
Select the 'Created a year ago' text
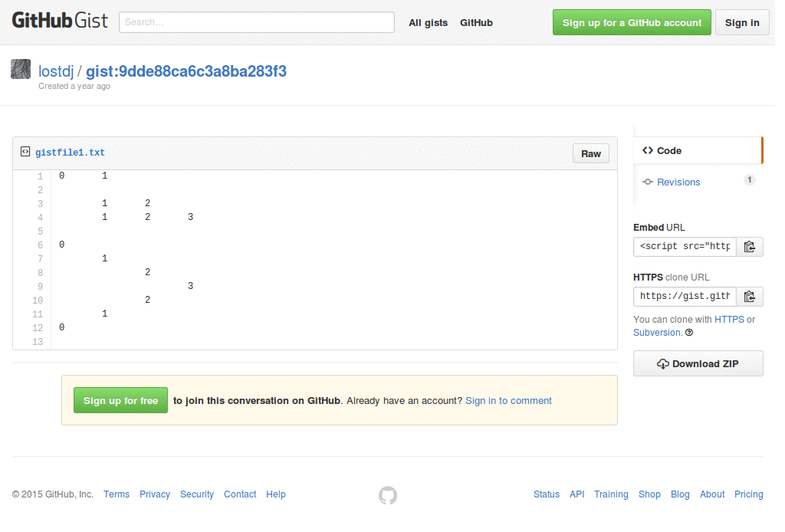click(x=75, y=87)
